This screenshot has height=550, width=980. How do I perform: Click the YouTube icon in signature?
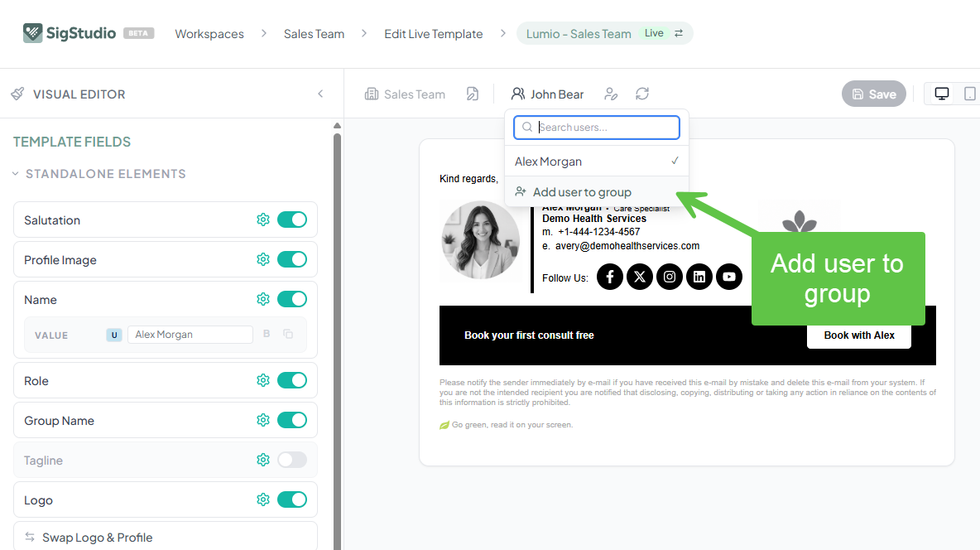point(728,277)
